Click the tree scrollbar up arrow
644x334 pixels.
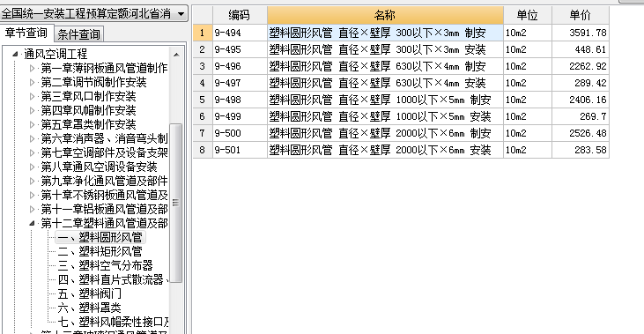[x=176, y=55]
